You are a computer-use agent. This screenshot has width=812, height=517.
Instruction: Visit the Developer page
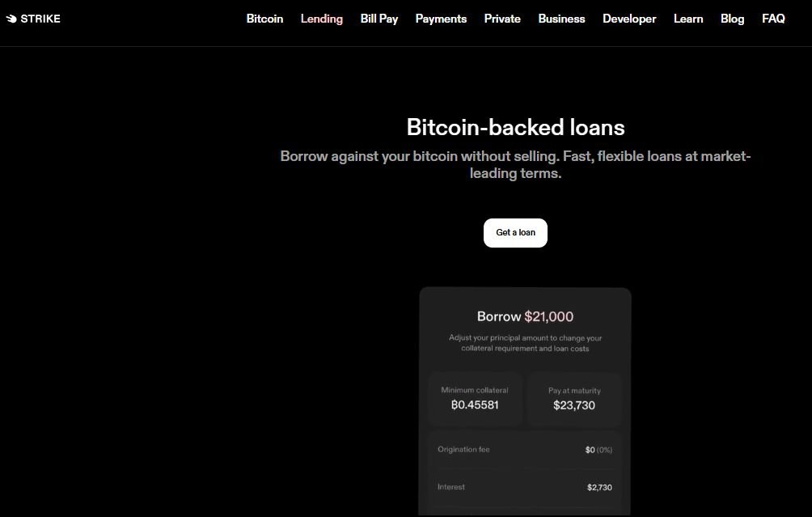click(x=629, y=19)
